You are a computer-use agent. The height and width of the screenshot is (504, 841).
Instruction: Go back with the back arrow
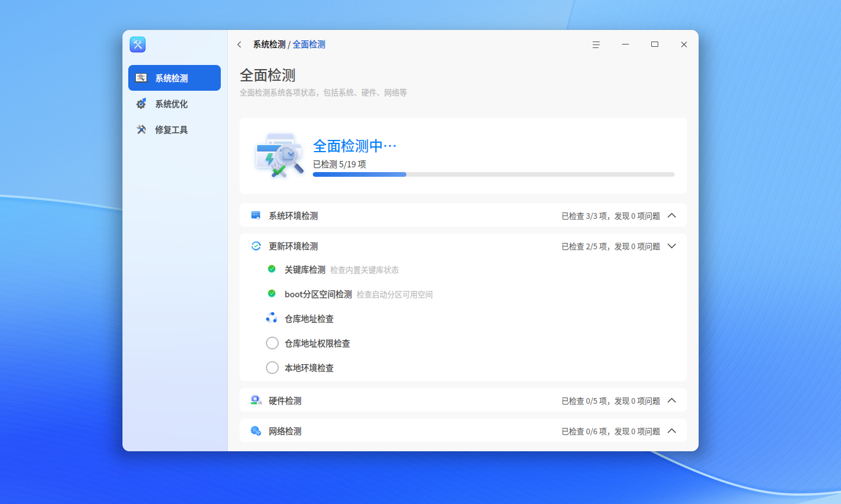[240, 44]
